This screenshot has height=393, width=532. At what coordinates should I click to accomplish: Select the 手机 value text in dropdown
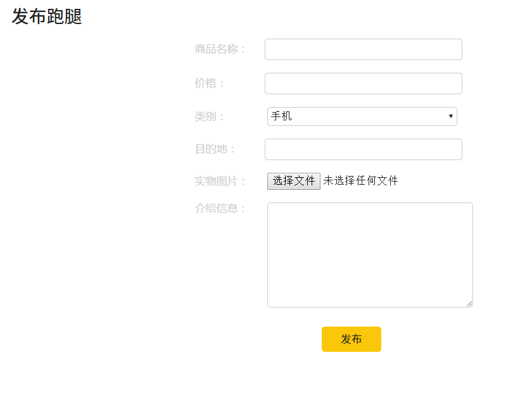click(282, 116)
